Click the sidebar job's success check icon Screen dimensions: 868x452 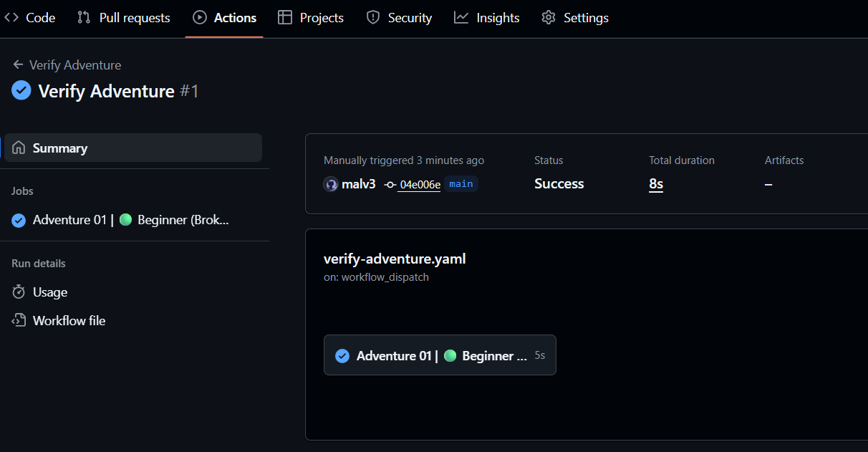click(x=19, y=220)
